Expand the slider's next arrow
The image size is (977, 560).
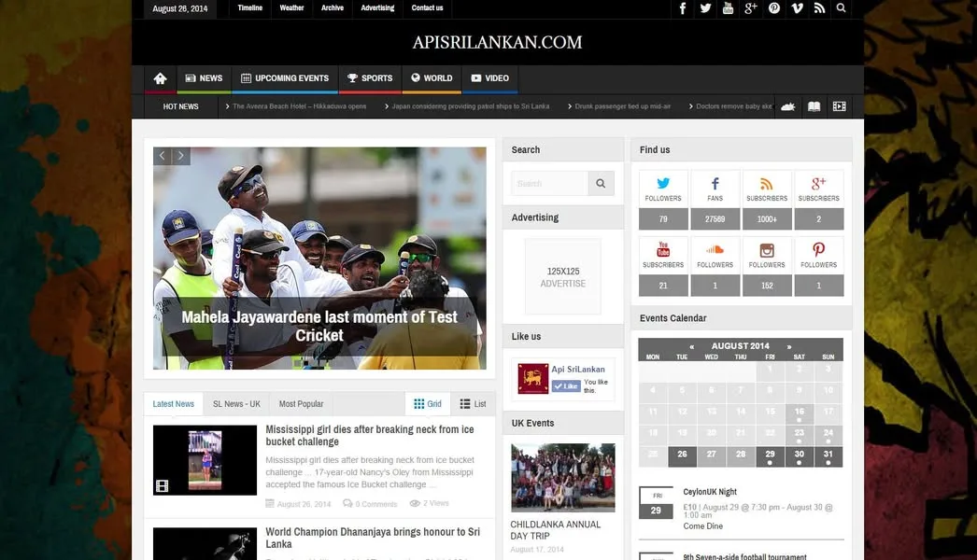coord(181,156)
